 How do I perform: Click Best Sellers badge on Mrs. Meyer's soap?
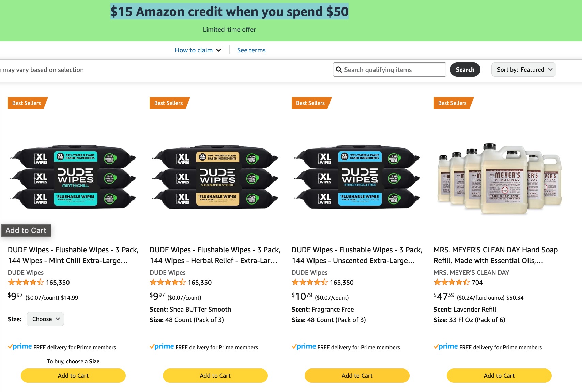click(x=452, y=103)
